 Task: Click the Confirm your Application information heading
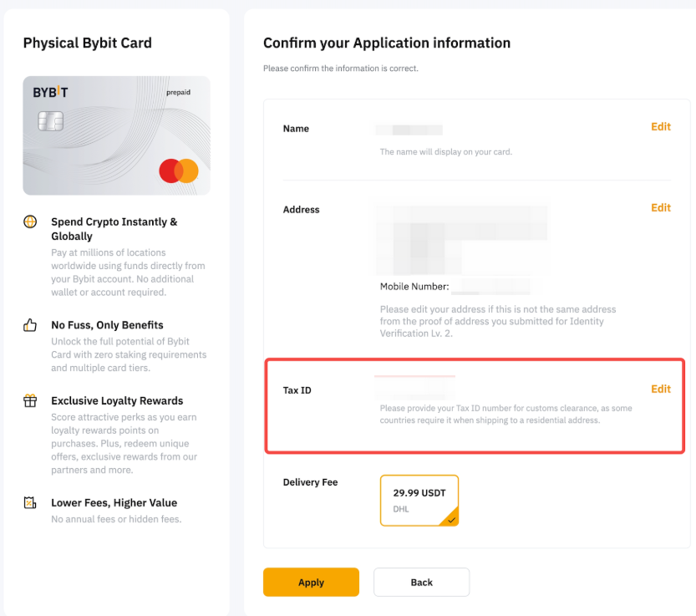tap(386, 43)
